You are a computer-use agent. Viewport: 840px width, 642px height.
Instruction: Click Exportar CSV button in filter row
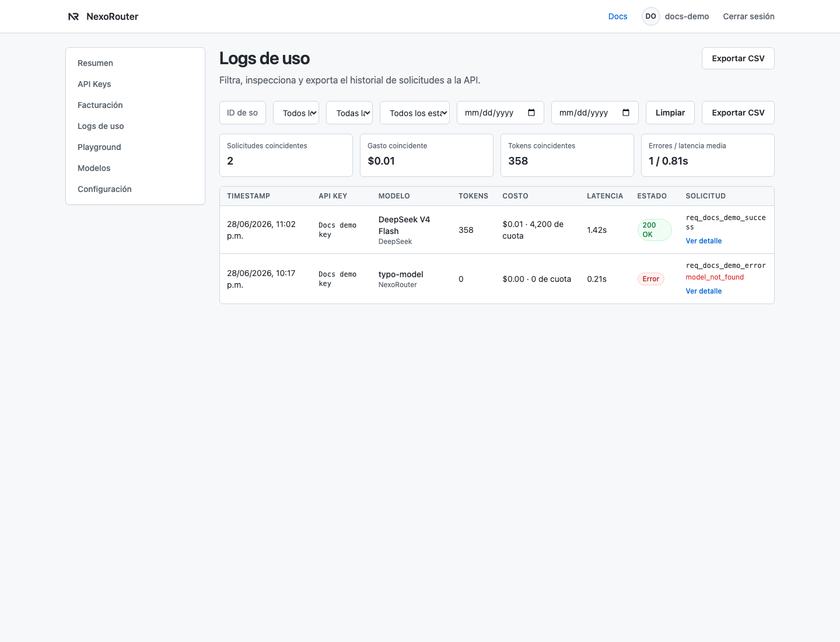point(738,113)
